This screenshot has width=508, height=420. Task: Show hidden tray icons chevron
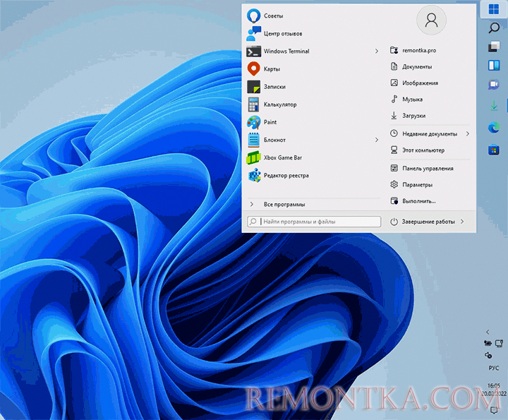tap(488, 332)
